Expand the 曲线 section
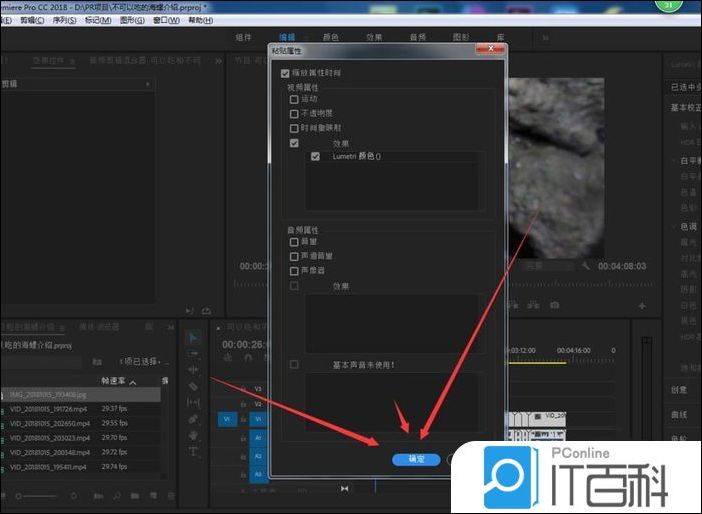This screenshot has width=702, height=514. click(679, 414)
